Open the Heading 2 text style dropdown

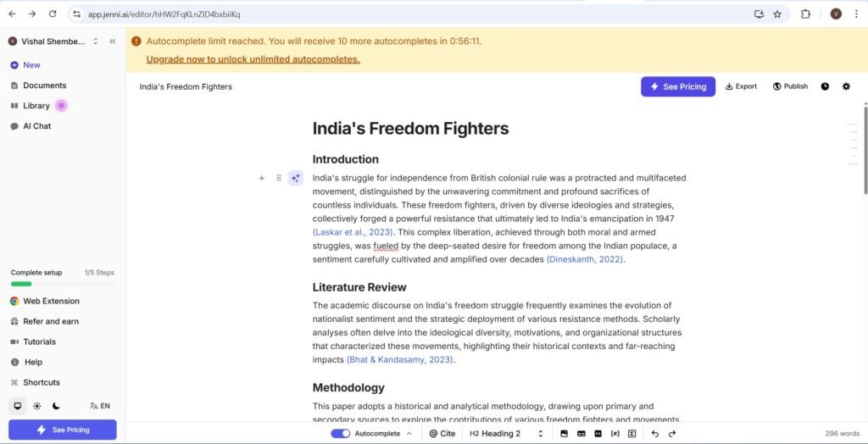507,434
